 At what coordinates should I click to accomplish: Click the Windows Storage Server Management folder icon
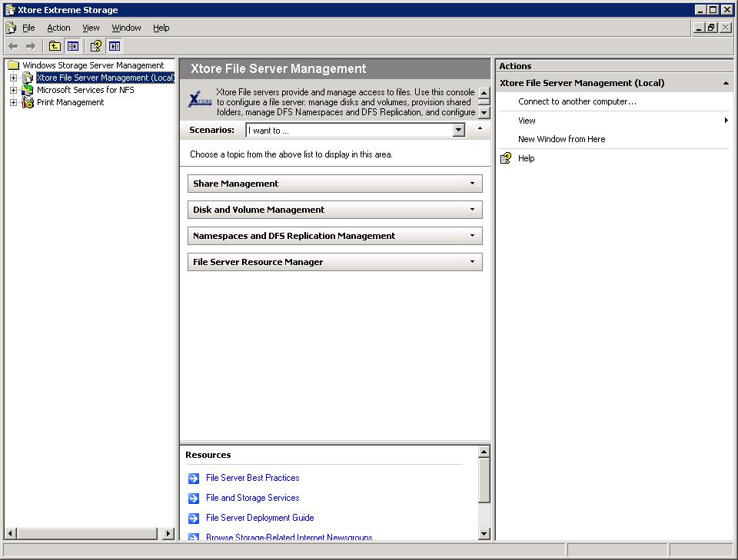coord(13,65)
